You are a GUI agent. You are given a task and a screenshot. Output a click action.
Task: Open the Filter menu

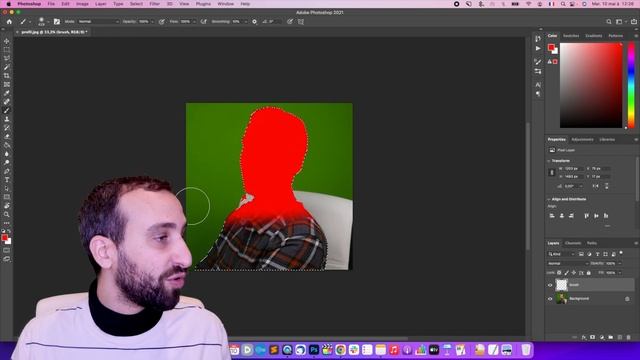point(154,4)
